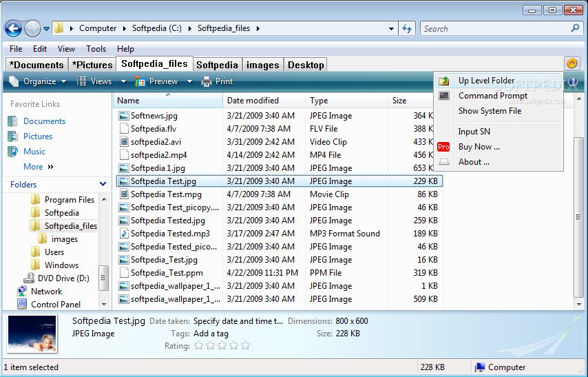Open the Pictures favorite link
Viewport: 588px width, 377px height.
click(38, 136)
